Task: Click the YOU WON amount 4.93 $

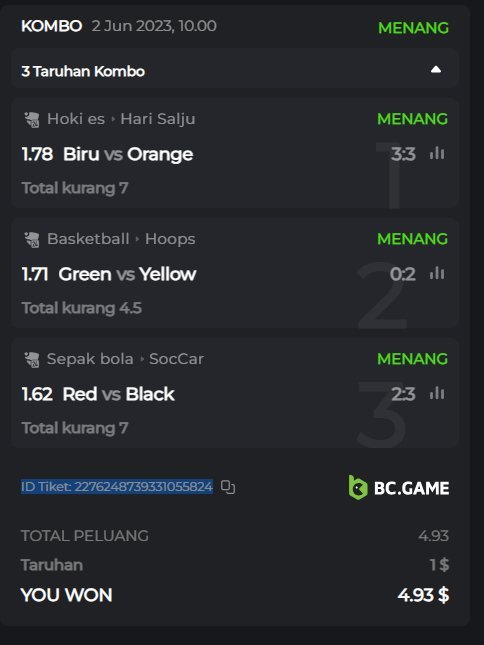Action: point(423,595)
